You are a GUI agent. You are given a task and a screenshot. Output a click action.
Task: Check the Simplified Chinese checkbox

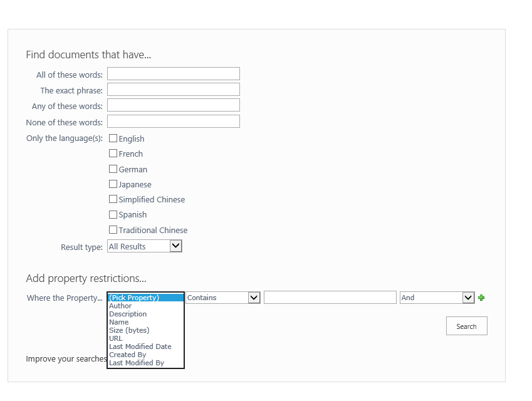click(113, 199)
